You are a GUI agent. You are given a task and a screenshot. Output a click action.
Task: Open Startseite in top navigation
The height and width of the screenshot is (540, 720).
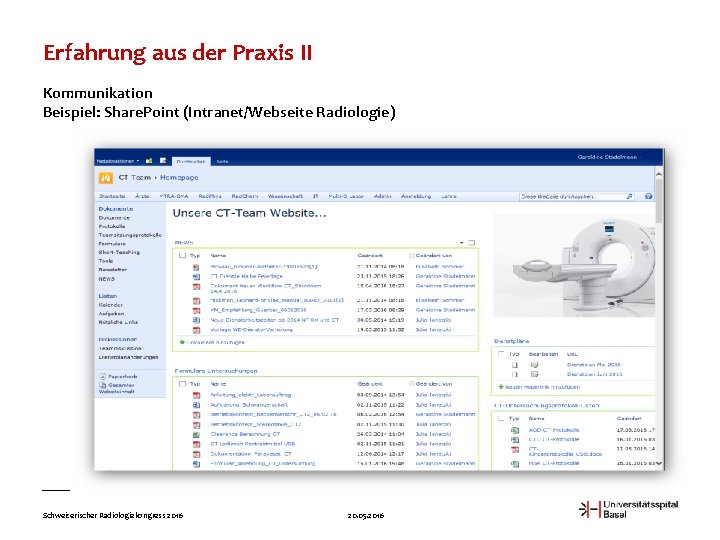click(112, 196)
